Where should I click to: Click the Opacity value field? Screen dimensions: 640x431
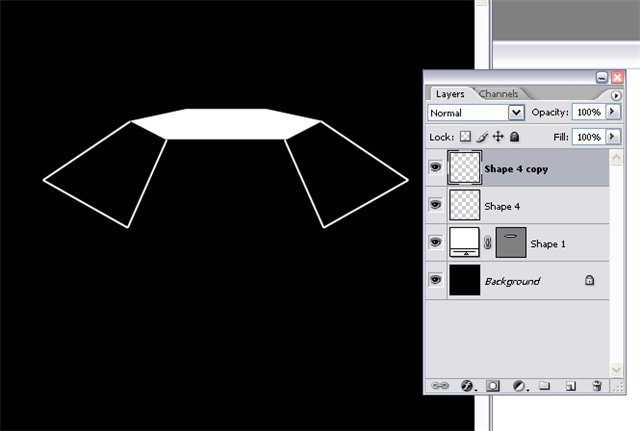[589, 112]
